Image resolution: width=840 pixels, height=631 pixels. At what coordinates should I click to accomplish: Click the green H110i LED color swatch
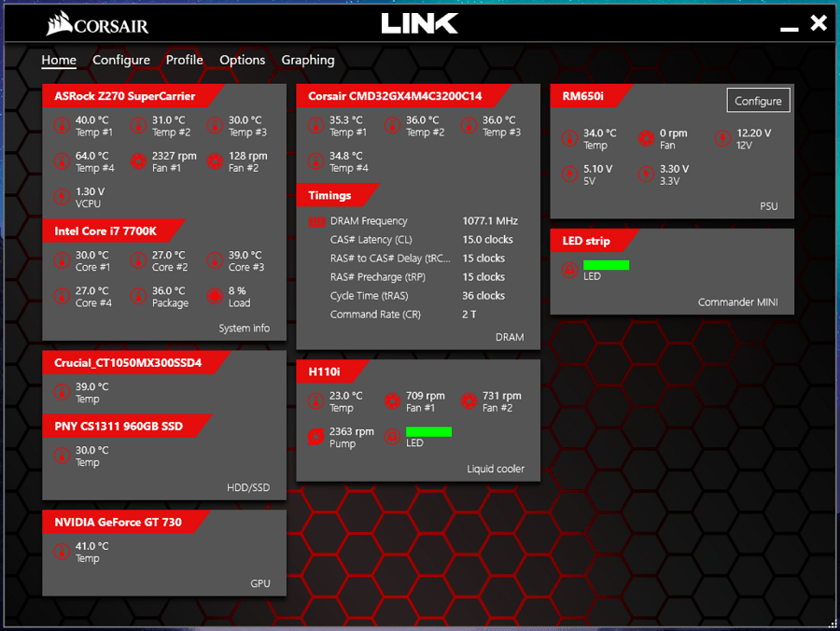(428, 432)
